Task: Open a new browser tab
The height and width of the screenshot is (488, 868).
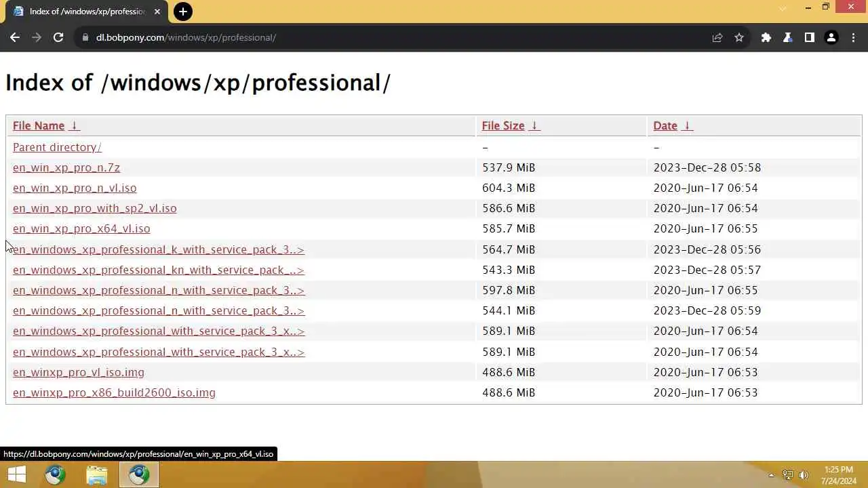Action: click(182, 12)
